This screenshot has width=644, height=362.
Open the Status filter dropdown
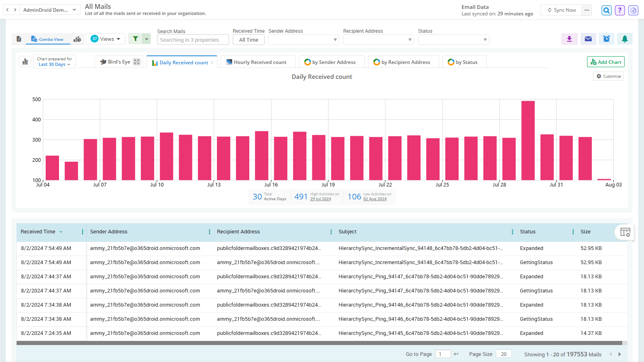[453, 40]
